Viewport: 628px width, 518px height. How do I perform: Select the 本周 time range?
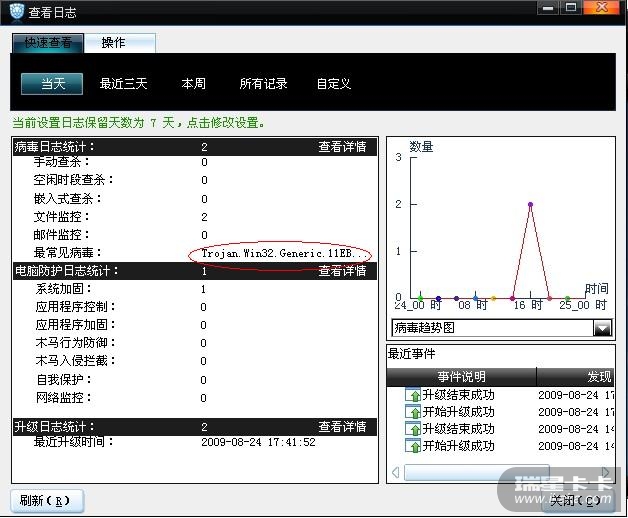pos(193,84)
